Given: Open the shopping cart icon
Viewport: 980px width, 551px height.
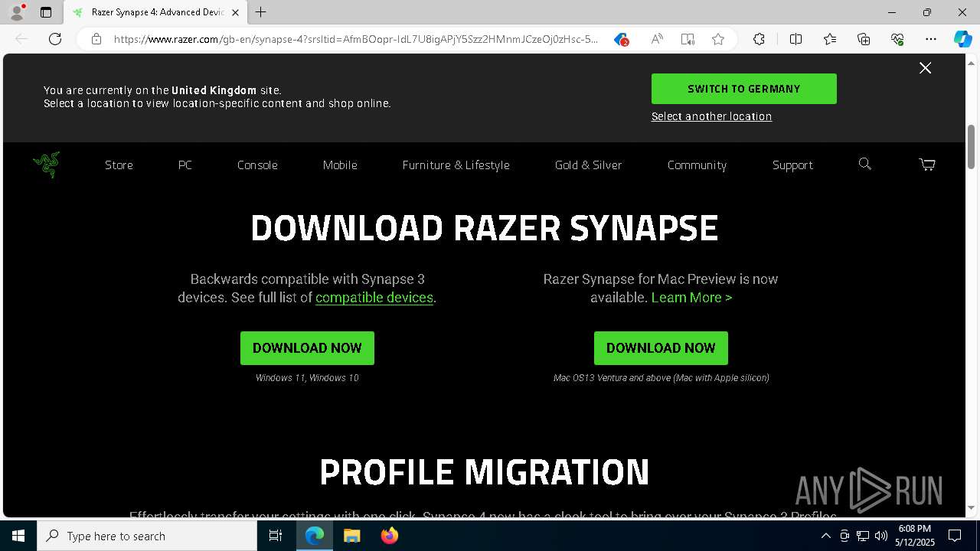Looking at the screenshot, I should pyautogui.click(x=927, y=164).
